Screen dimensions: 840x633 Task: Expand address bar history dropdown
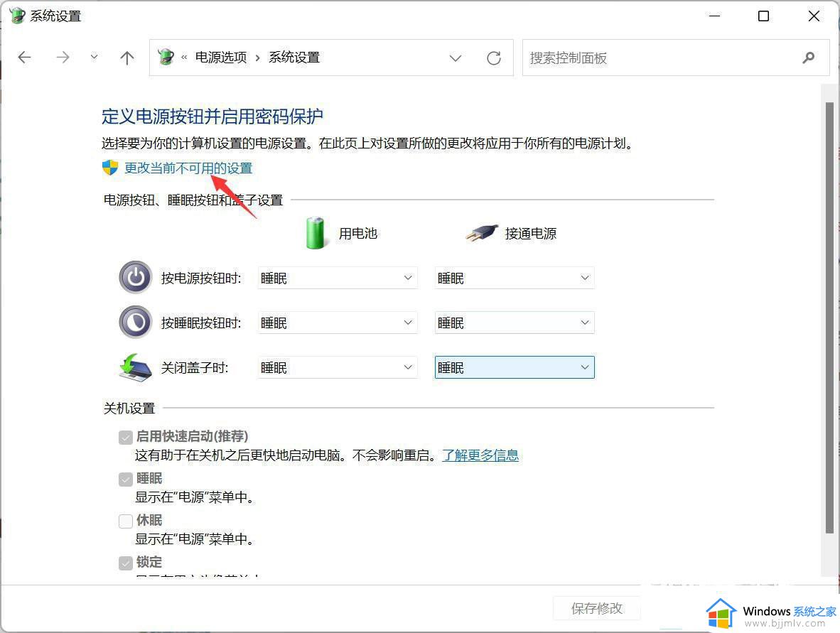[456, 58]
